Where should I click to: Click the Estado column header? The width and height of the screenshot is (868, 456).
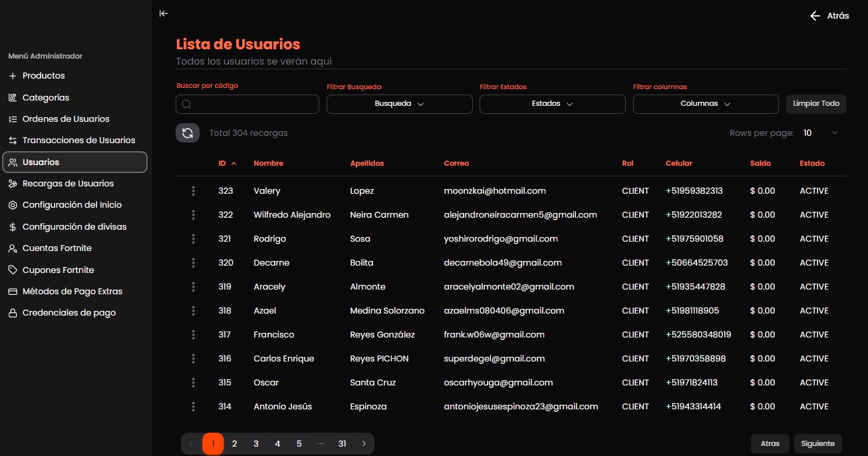pos(812,163)
